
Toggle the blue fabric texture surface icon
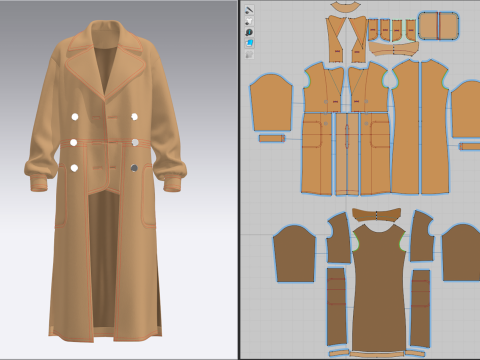(249, 43)
